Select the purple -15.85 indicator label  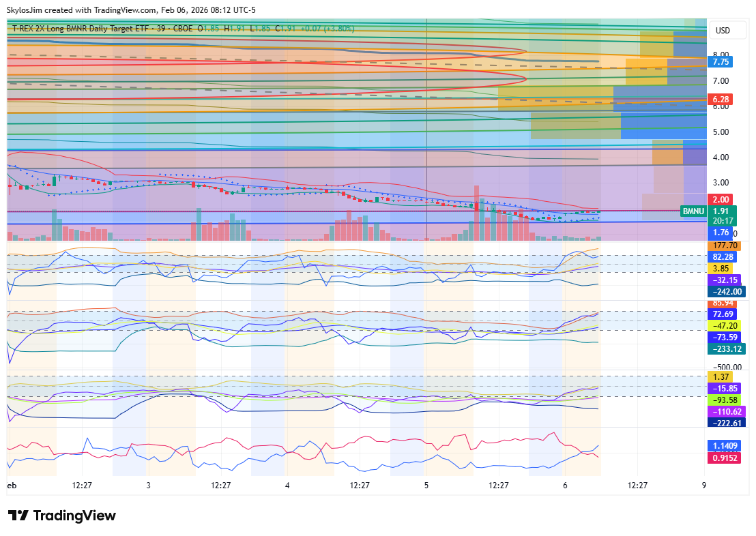(725, 388)
